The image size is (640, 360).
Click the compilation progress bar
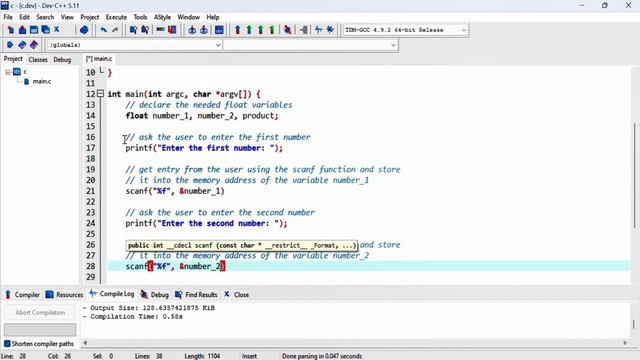40,329
